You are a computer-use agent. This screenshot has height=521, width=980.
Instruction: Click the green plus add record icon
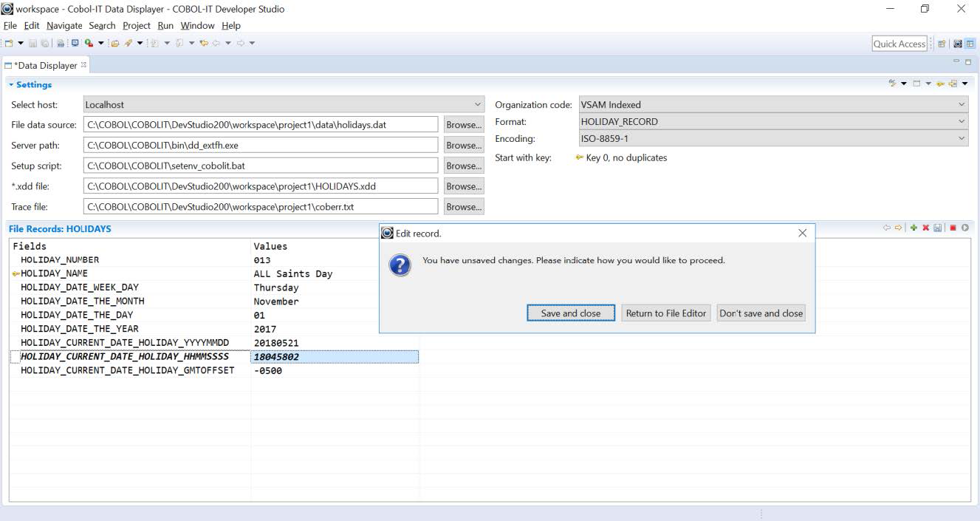point(914,228)
